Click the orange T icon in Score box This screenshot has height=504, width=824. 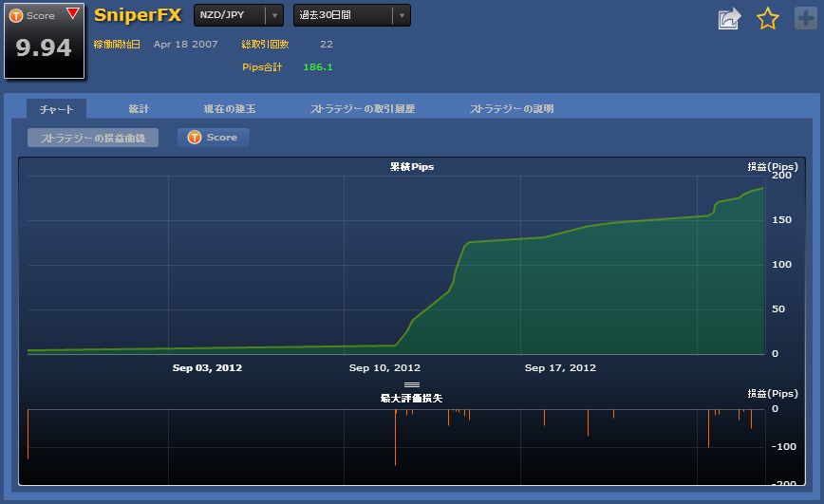[x=15, y=15]
